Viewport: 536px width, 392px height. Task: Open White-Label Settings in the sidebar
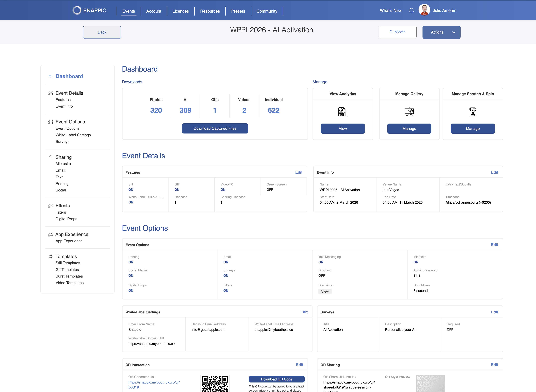(x=73, y=135)
